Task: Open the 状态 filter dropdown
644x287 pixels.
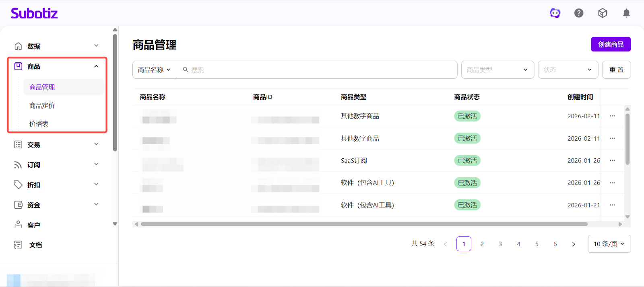Action: coord(568,70)
